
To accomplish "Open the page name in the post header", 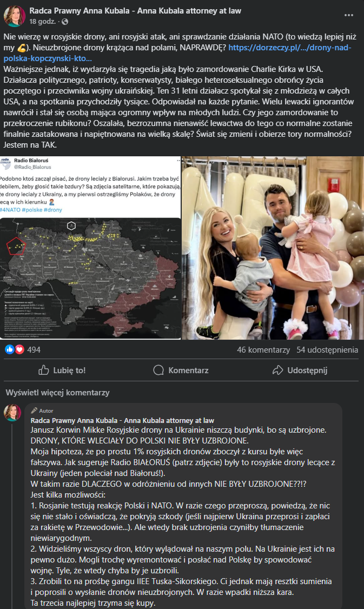I will [x=135, y=11].
